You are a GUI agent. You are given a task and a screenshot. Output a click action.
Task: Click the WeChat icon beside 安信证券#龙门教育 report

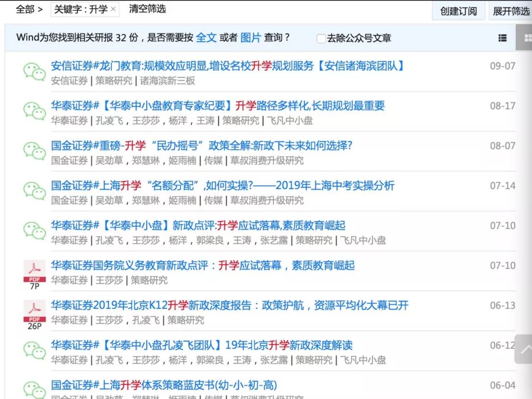click(34, 71)
